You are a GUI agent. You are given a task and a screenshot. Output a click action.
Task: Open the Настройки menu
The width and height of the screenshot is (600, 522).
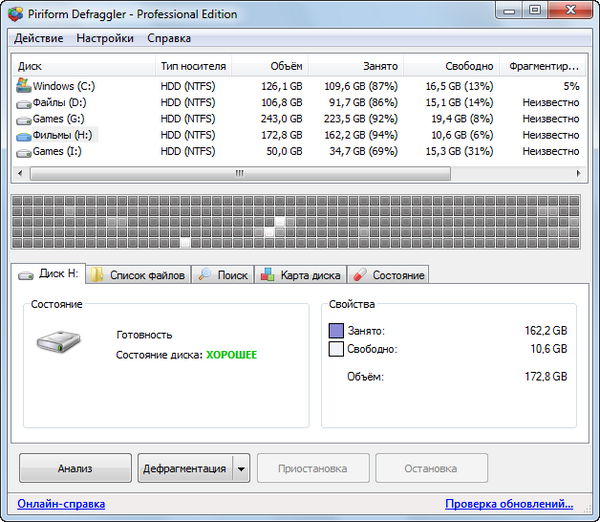pyautogui.click(x=105, y=38)
